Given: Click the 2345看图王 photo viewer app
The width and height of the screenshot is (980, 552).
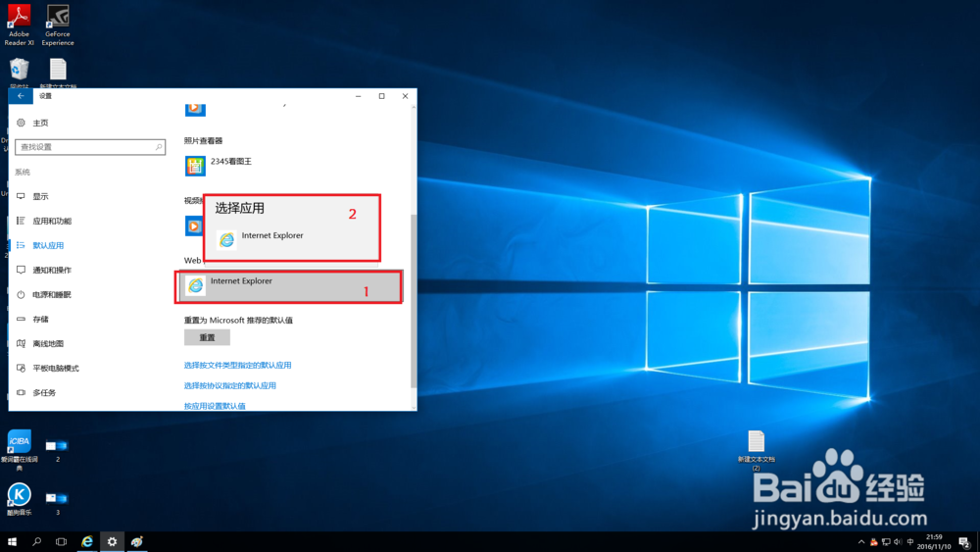Looking at the screenshot, I should point(219,166).
